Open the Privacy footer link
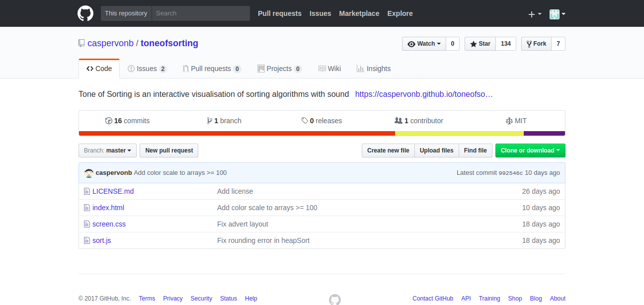The image size is (644, 305). click(173, 299)
